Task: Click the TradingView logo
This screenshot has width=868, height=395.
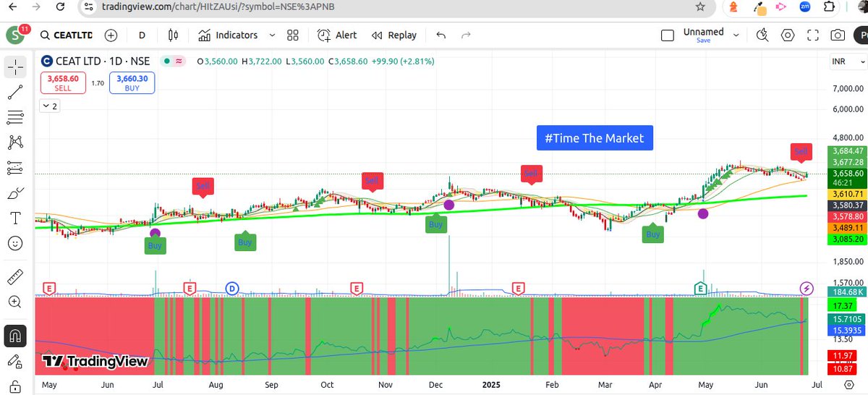Action: (95, 361)
